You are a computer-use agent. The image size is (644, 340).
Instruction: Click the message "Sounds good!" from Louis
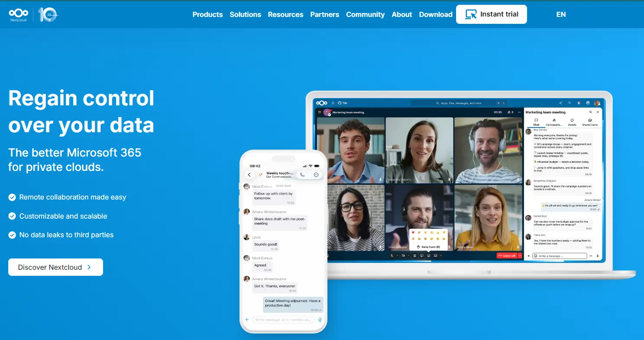pyautogui.click(x=266, y=246)
